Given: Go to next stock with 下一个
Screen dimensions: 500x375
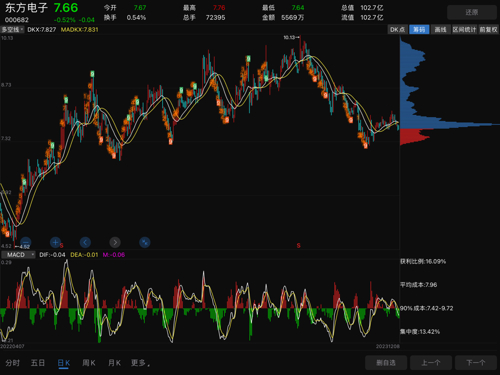Looking at the screenshot, I should (476, 363).
